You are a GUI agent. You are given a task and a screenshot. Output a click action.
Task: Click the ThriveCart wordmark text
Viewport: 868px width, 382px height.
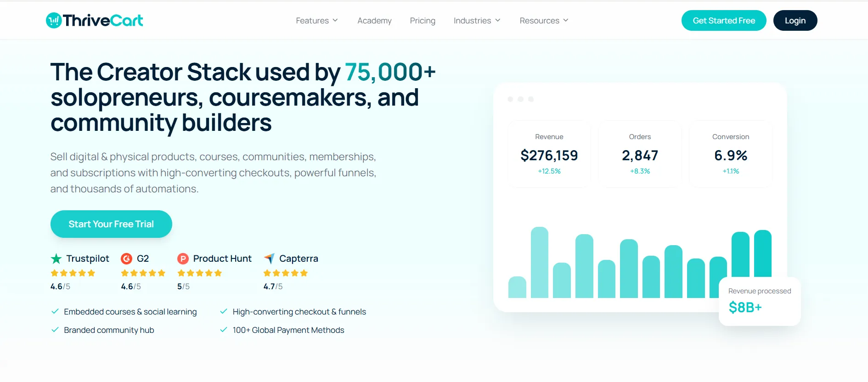pyautogui.click(x=103, y=20)
